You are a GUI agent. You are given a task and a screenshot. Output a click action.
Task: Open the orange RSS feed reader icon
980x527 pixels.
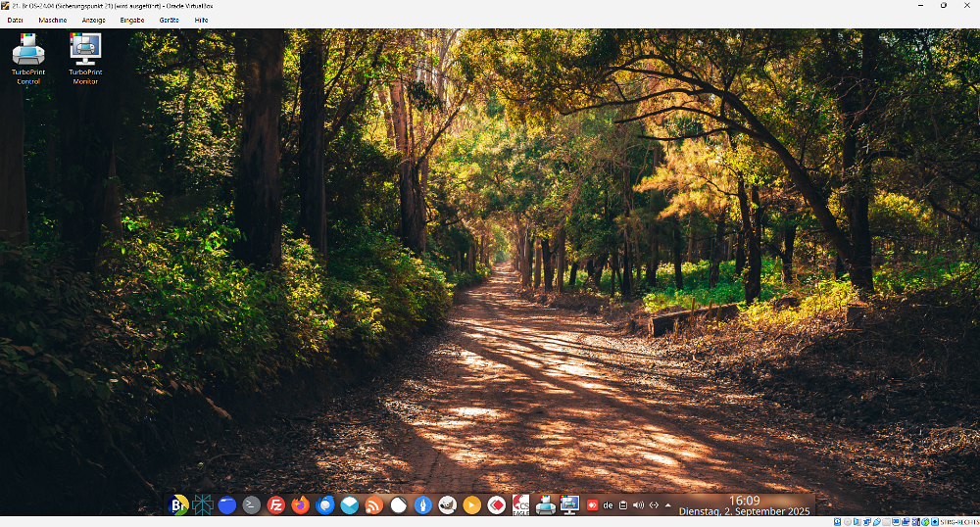tap(374, 505)
